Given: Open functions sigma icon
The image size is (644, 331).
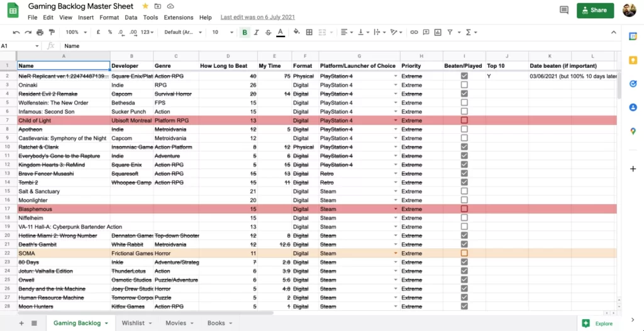Looking at the screenshot, I should (x=468, y=32).
